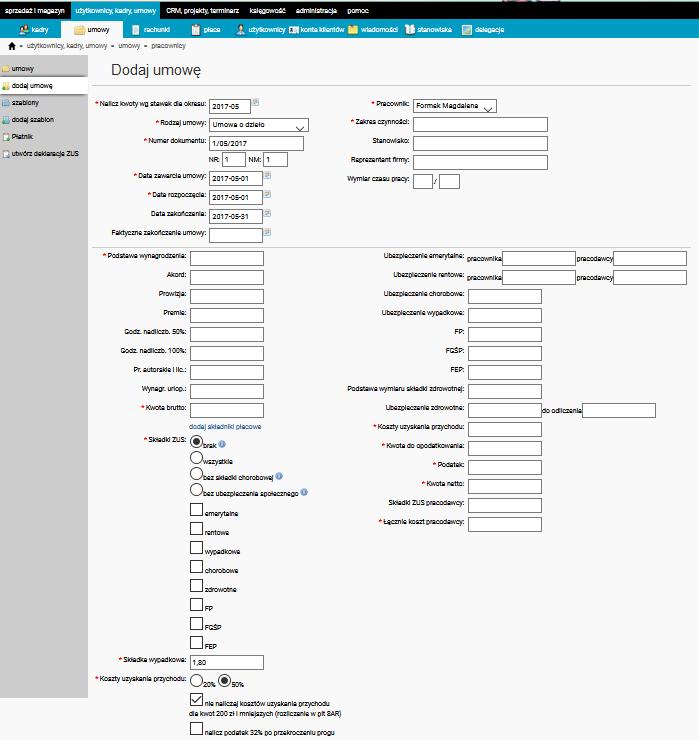
Task: Click the Zakres czynności field
Action: pyautogui.click(x=480, y=124)
